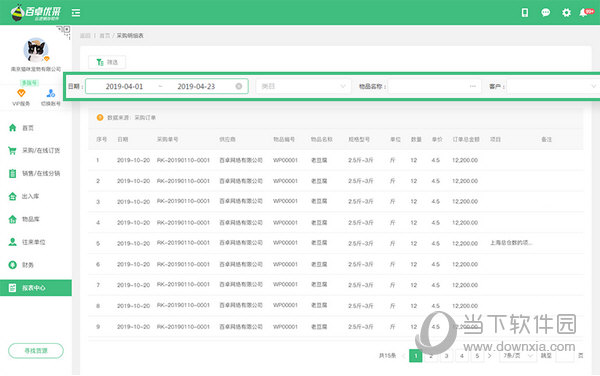Go to pagination page 2
Image resolution: width=600 pixels, height=376 pixels.
pyautogui.click(x=431, y=356)
